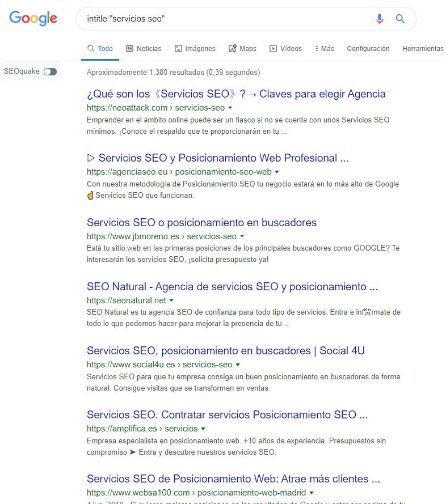Open 'Servicios SEO o posicionamiento en buscadores' result
The height and width of the screenshot is (504, 446).
(202, 222)
